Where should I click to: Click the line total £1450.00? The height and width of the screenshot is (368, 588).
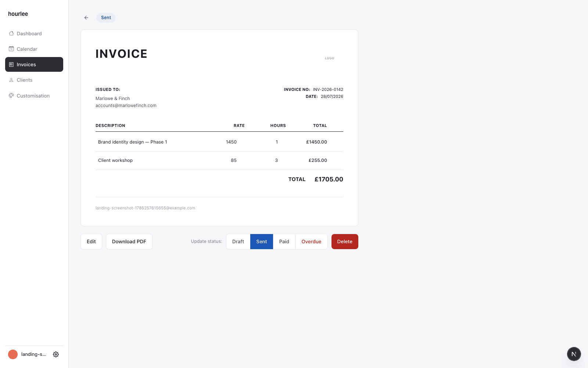[x=316, y=142]
